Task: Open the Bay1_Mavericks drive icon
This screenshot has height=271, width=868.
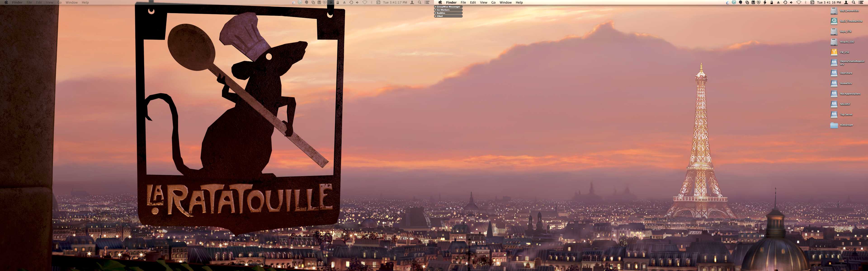Action: (x=834, y=11)
